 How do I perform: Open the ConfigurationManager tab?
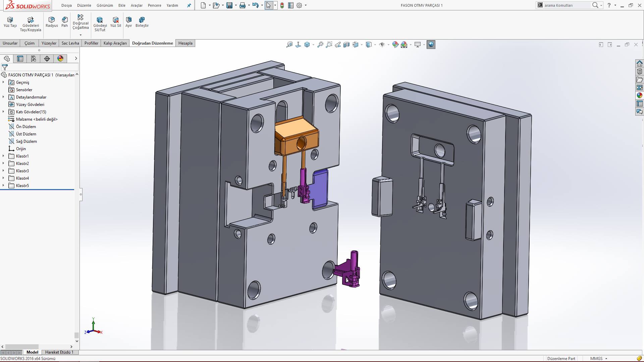click(34, 59)
